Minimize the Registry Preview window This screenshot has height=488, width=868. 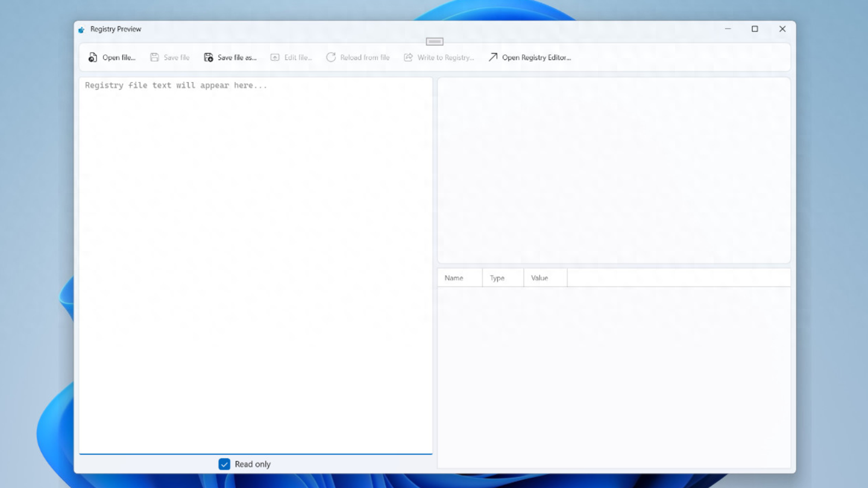728,29
